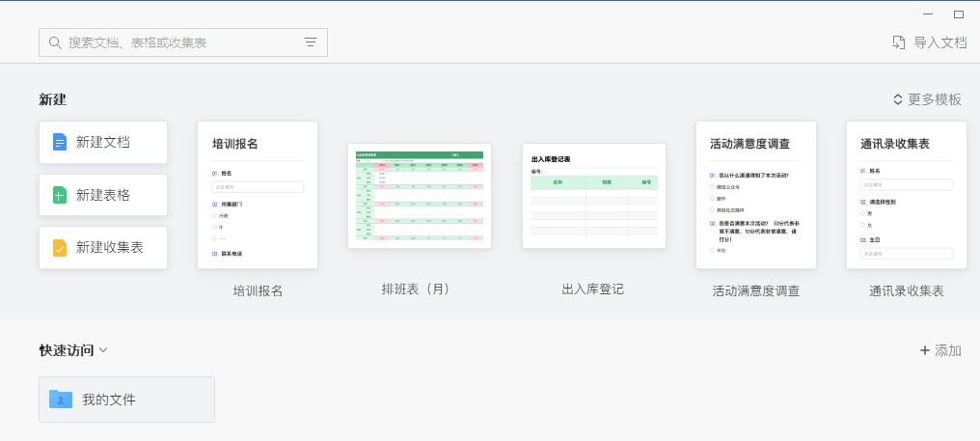Focus the document search input field
The image size is (980, 441).
[183, 42]
